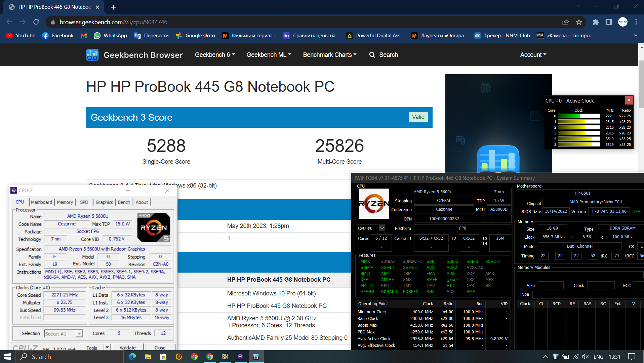Viewport: 644px width, 363px height.
Task: Click the ENG input language indicator
Action: pos(598,357)
